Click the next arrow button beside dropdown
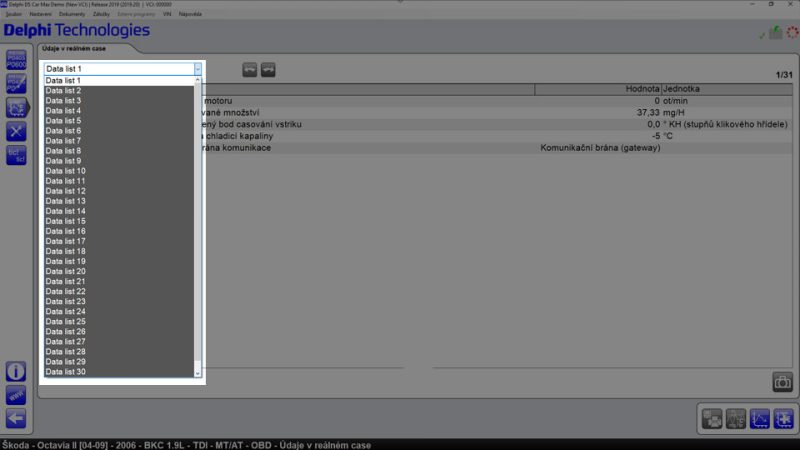800x450 pixels. [268, 69]
